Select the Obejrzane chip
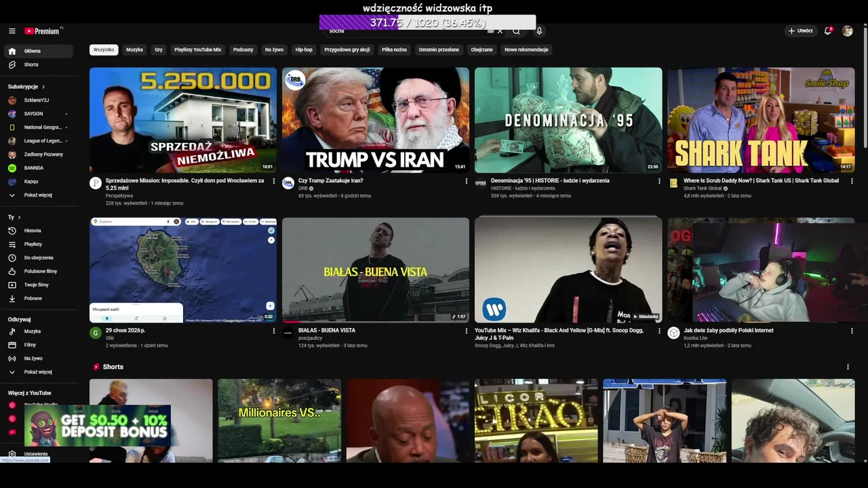This screenshot has height=488, width=868. [481, 49]
